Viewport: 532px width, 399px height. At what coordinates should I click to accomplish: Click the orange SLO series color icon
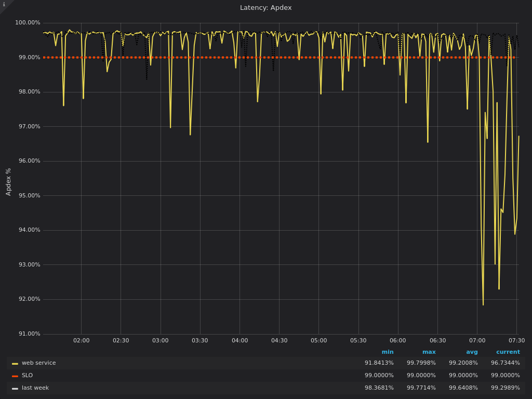[15, 376]
